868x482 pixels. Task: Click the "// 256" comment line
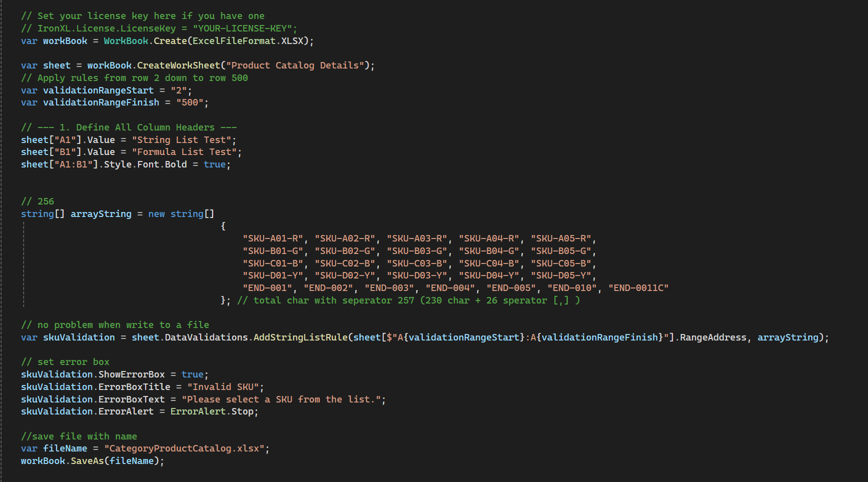38,201
